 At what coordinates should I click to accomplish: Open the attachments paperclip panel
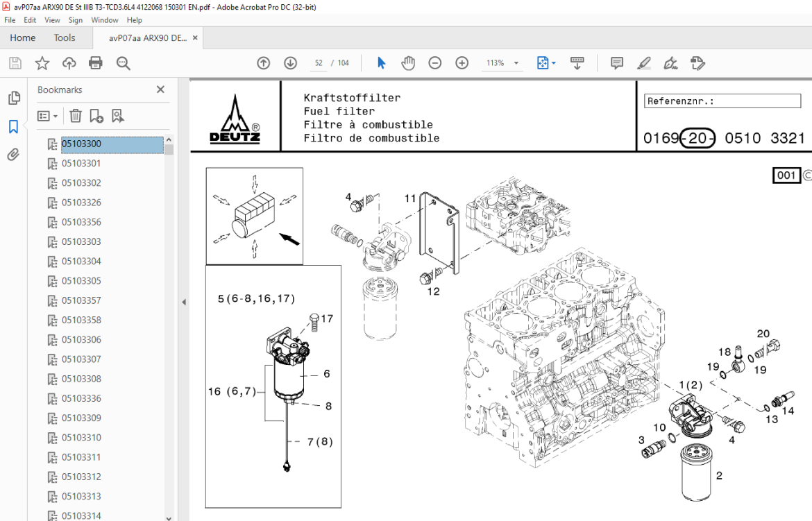[x=13, y=154]
